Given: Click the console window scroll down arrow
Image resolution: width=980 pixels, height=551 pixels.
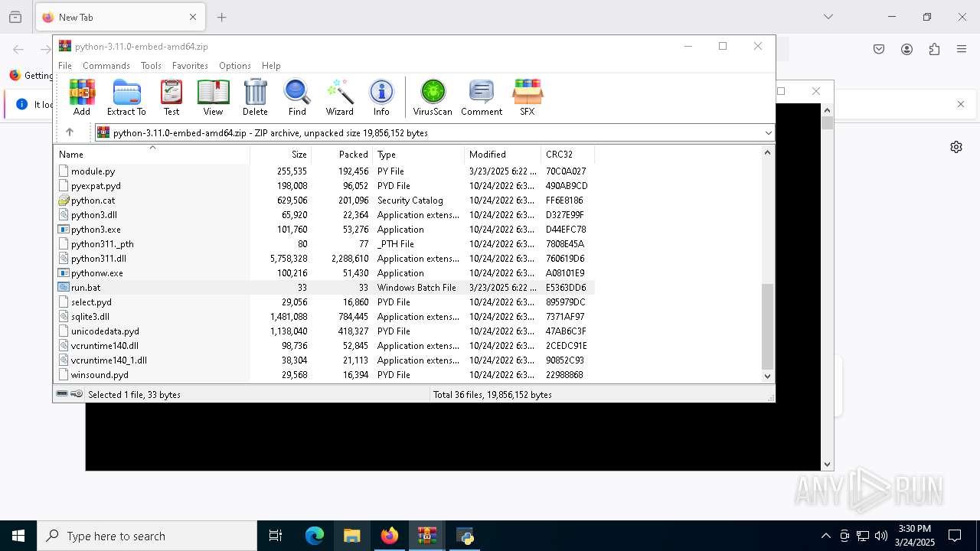Looking at the screenshot, I should point(827,465).
